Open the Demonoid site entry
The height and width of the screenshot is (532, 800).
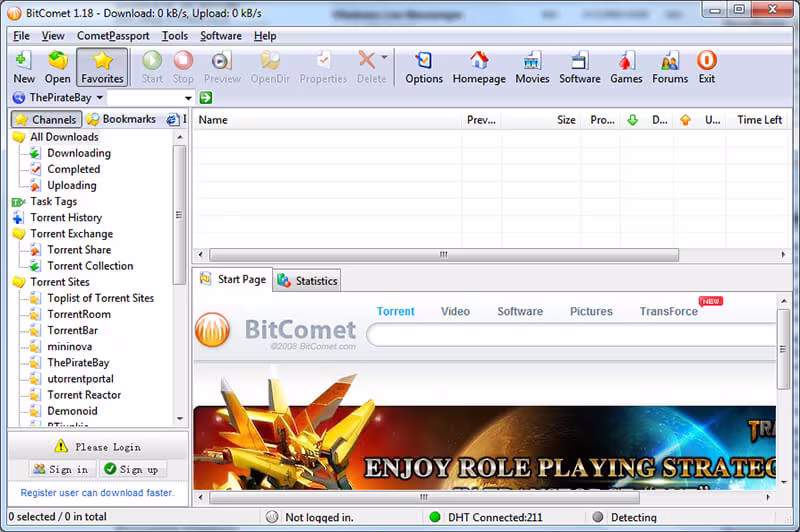72,411
